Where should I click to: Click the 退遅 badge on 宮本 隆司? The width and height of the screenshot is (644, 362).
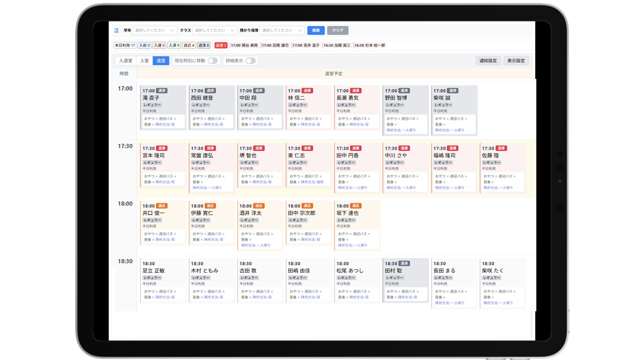pyautogui.click(x=162, y=148)
